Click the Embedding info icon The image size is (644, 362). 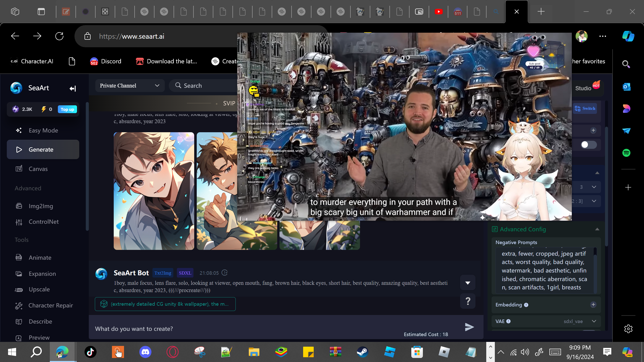click(x=526, y=305)
